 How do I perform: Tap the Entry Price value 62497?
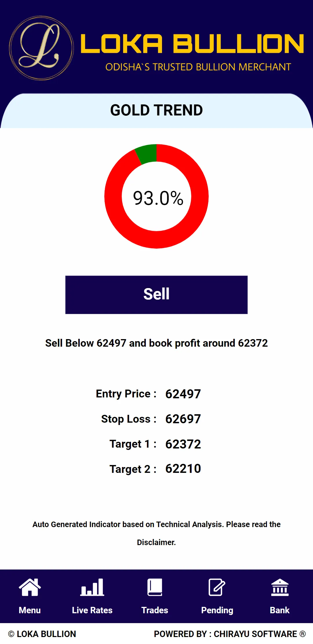pos(183,394)
